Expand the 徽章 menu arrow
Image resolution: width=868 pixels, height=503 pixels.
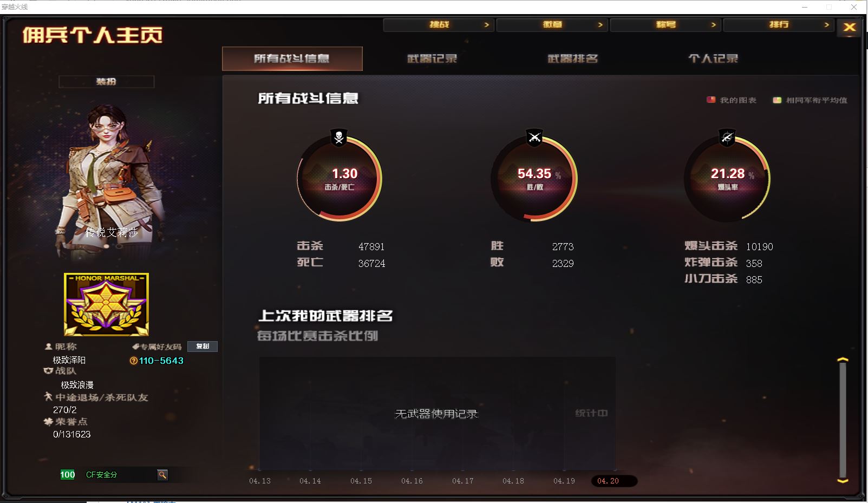(600, 25)
